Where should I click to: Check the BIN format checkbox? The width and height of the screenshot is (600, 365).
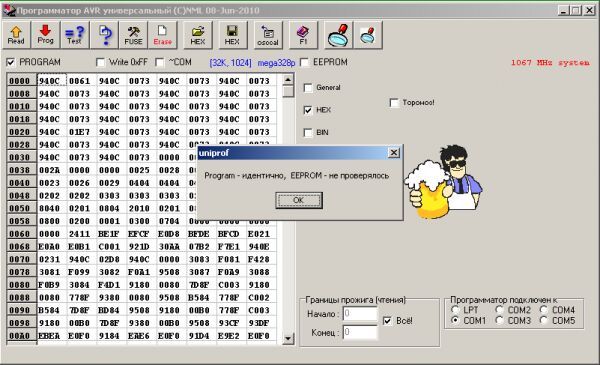pos(308,132)
